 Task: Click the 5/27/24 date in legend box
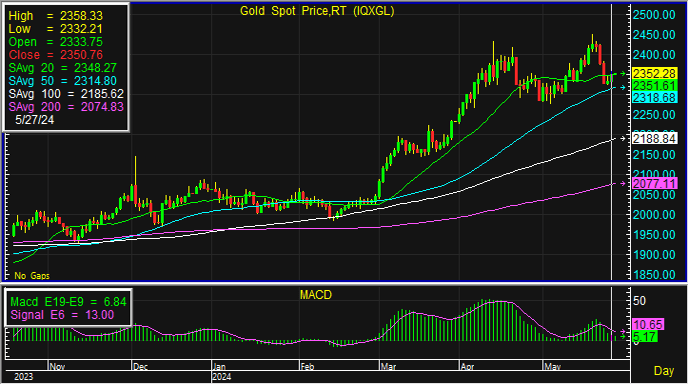click(x=34, y=120)
